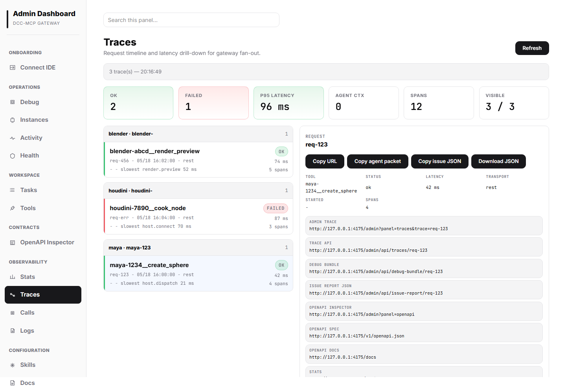Click the Spans count card
Screen dimensions: 566x392
439,103
